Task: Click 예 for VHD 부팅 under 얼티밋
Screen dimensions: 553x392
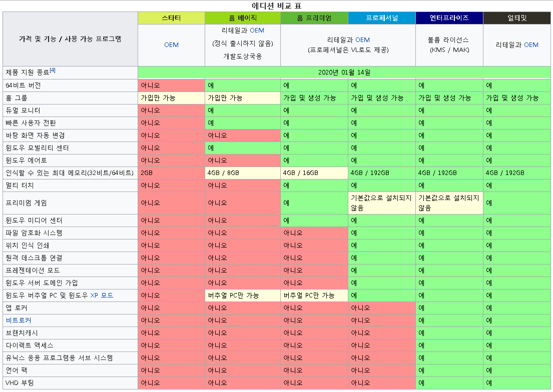Action: [517, 383]
